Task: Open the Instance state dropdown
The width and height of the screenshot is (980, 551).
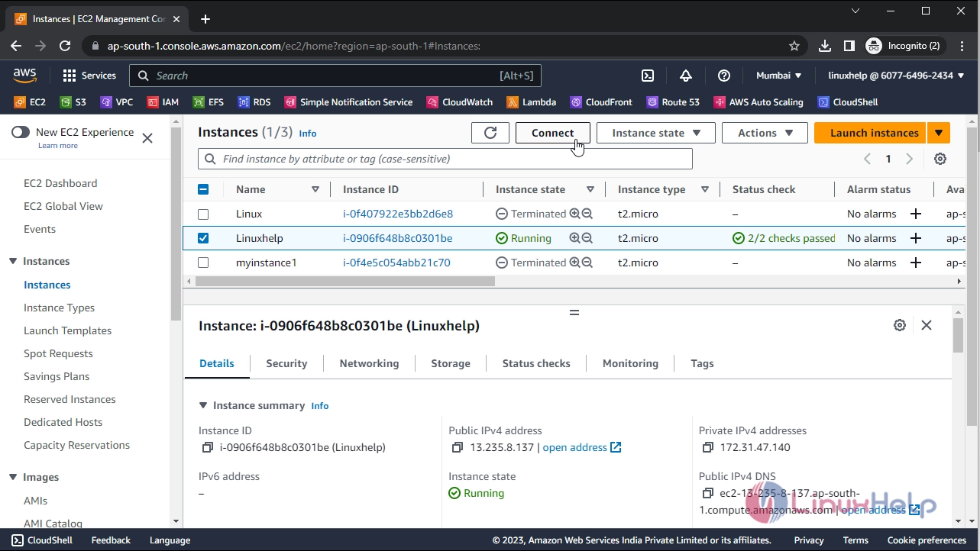Action: tap(655, 133)
